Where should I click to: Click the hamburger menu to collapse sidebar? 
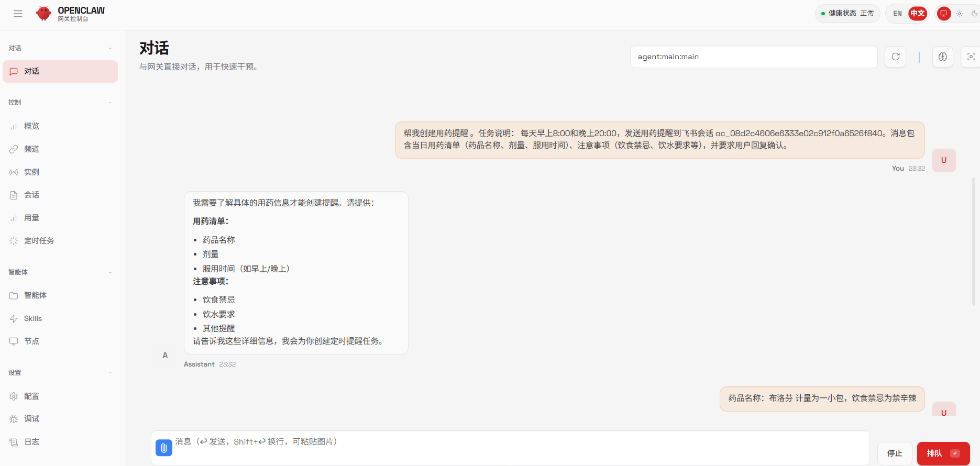[18, 14]
